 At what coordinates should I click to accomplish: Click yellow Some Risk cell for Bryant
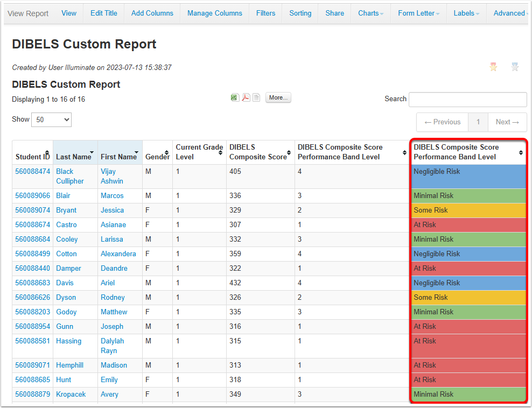[468, 210]
